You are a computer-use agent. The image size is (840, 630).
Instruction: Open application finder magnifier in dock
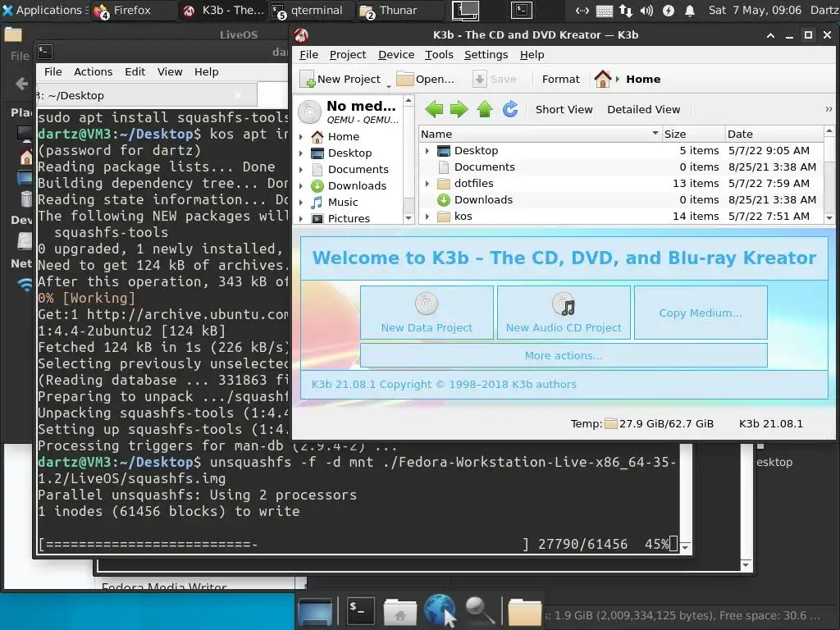479,610
